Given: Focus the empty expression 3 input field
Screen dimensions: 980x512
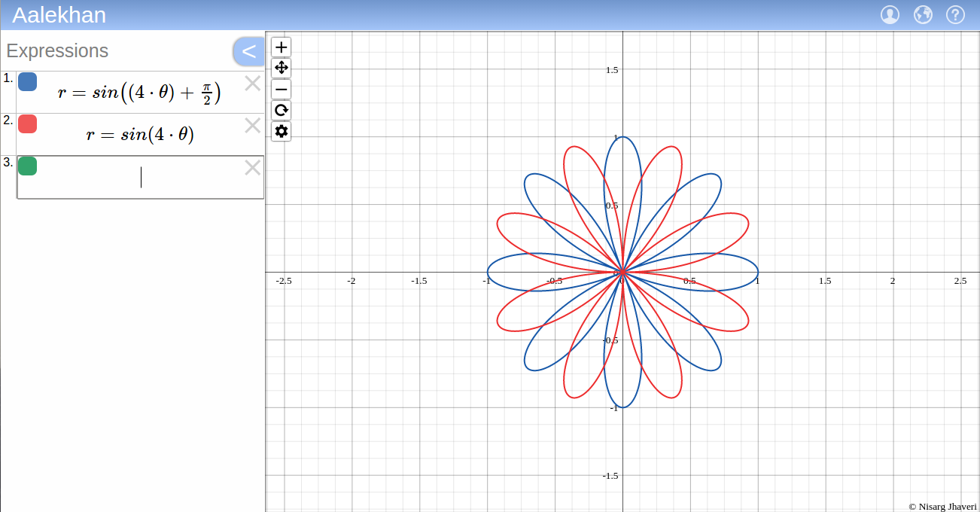Looking at the screenshot, I should (x=141, y=178).
